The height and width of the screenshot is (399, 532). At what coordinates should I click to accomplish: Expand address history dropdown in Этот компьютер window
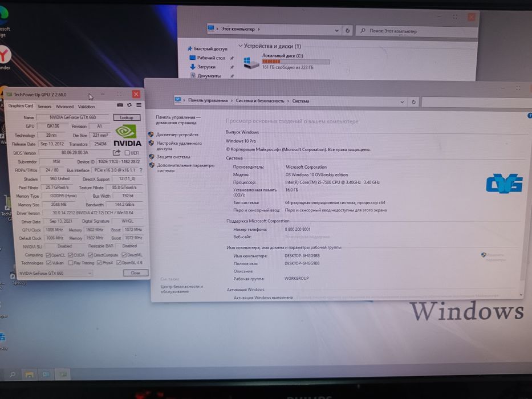click(336, 31)
